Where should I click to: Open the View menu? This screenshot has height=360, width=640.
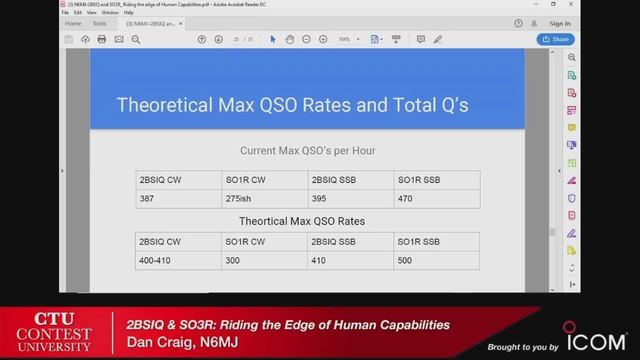(x=91, y=13)
